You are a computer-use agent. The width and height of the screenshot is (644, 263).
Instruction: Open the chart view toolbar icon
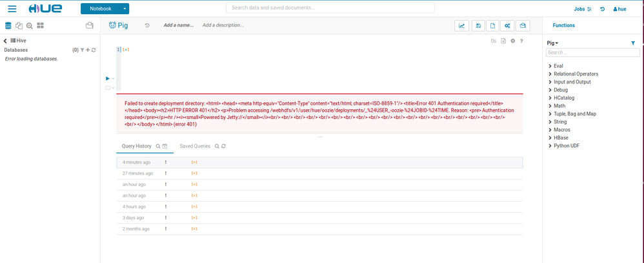tap(462, 26)
